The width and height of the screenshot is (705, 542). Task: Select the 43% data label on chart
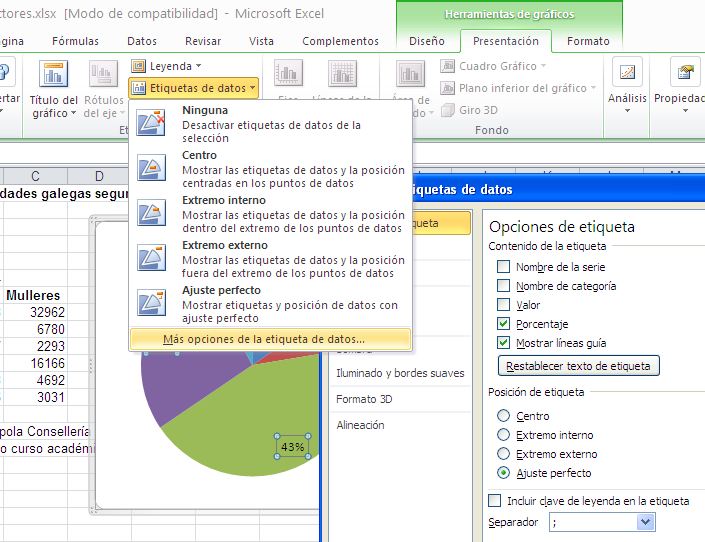292,447
